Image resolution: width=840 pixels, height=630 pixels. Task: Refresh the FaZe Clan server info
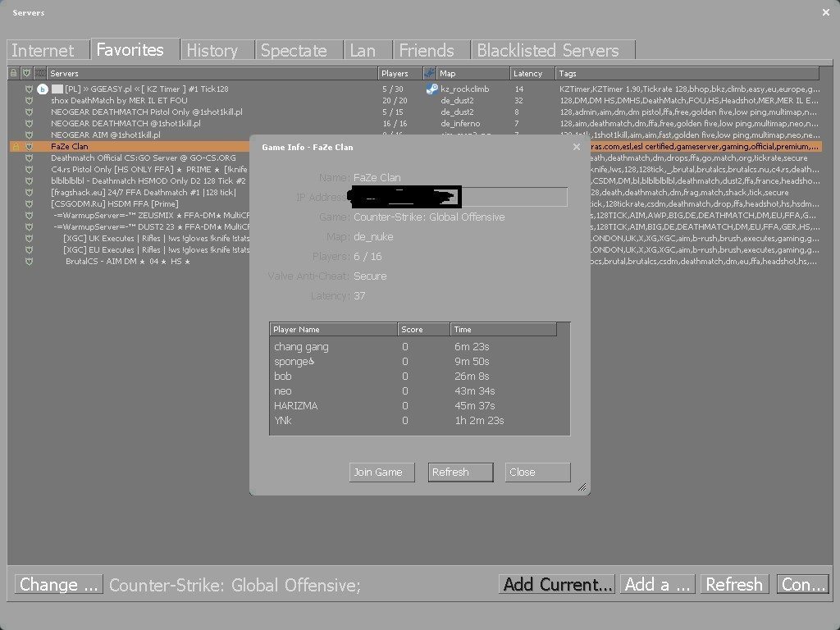point(459,472)
